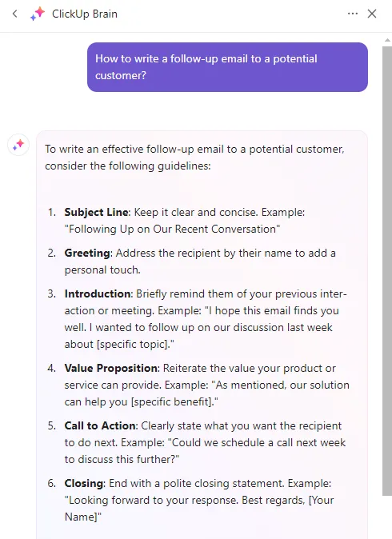Viewport: 392px width, 539px height.
Task: Click the scrollbar's up arrow
Action: (x=387, y=41)
